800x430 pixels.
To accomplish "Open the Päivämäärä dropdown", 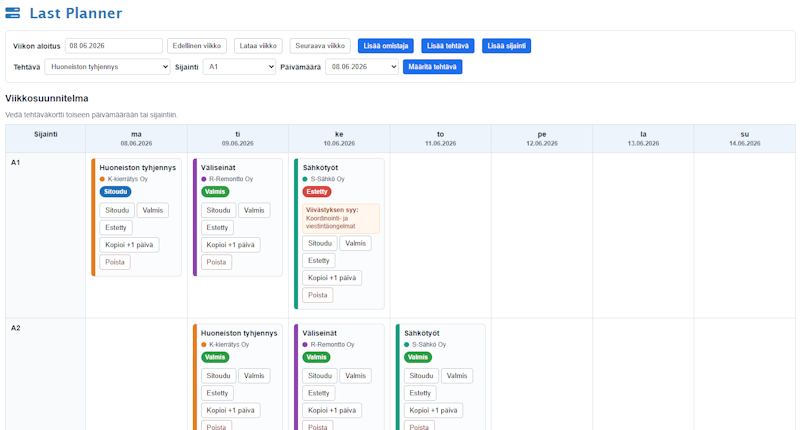I will pyautogui.click(x=362, y=67).
